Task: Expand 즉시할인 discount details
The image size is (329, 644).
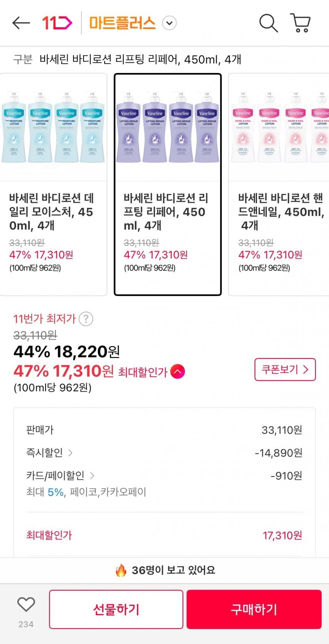Action: coord(49,453)
